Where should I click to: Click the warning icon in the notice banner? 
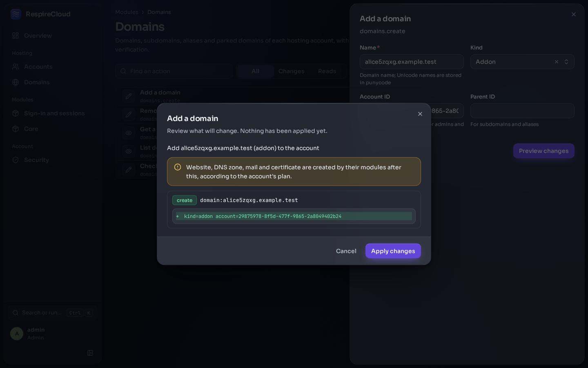(178, 167)
